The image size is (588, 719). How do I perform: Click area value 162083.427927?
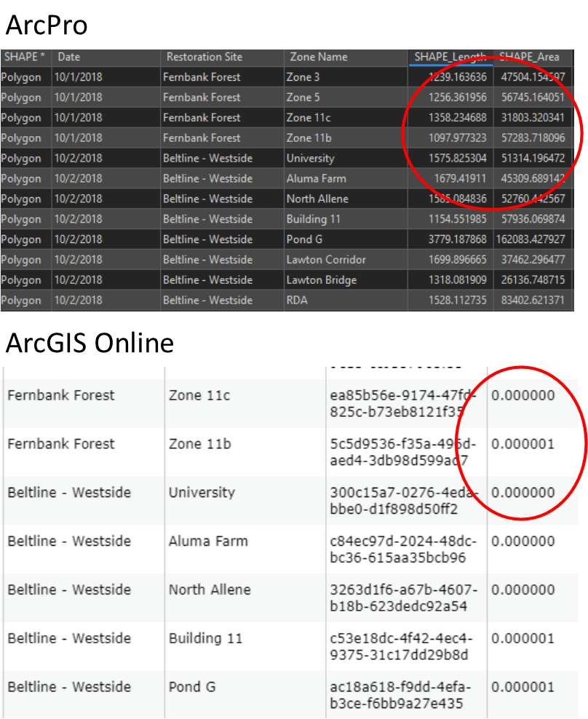531,239
